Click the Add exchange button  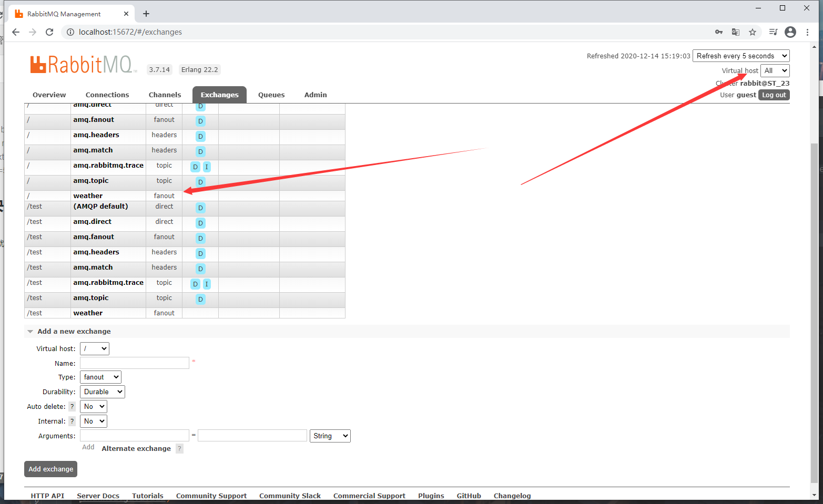50,469
